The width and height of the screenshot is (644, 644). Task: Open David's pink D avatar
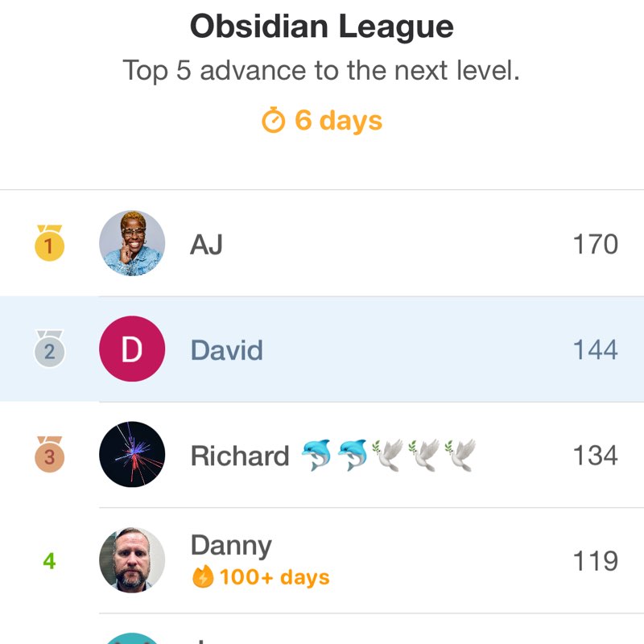coord(132,349)
